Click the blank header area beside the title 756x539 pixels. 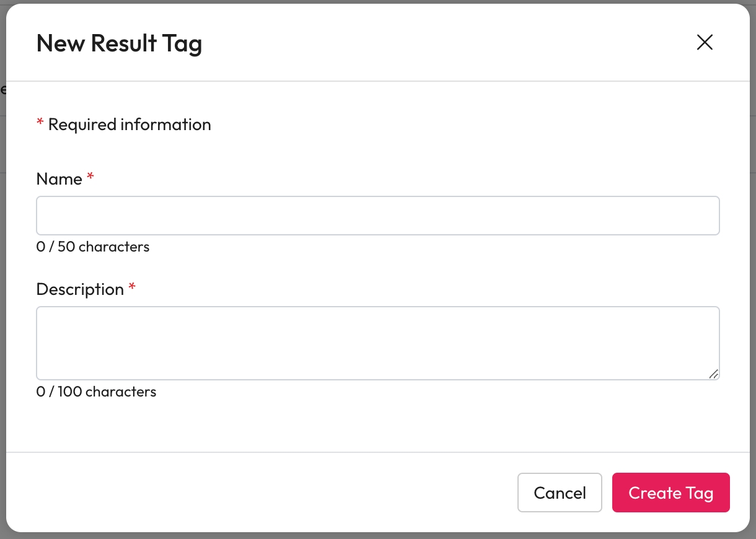pos(434,43)
